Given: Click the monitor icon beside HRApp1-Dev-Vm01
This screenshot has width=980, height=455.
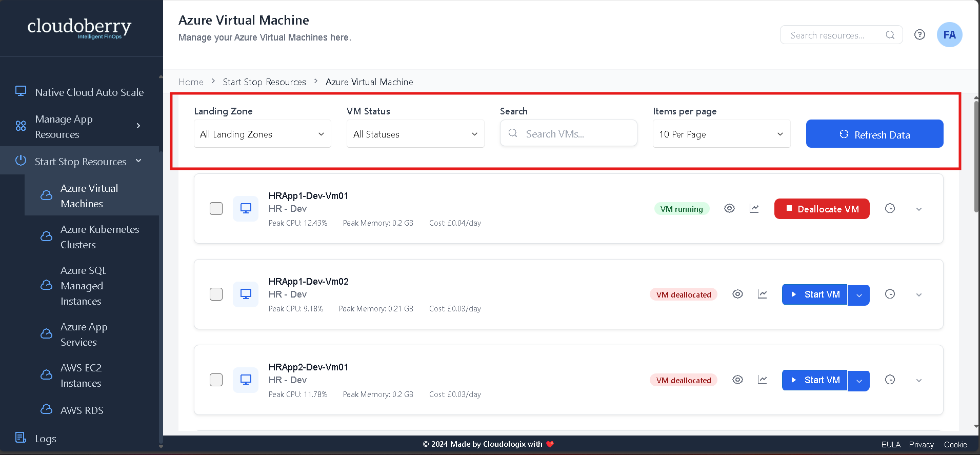Looking at the screenshot, I should 246,208.
